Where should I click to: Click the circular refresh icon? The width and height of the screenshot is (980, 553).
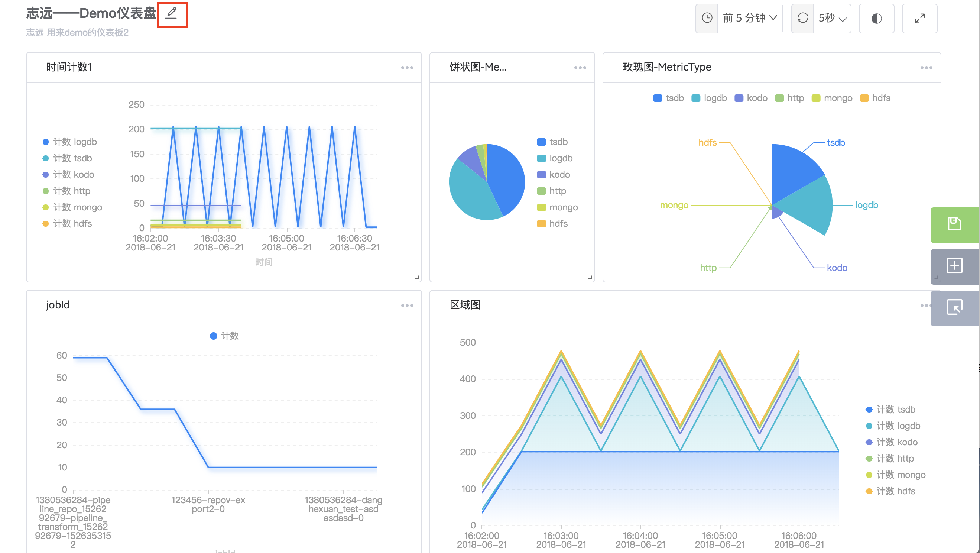point(803,18)
